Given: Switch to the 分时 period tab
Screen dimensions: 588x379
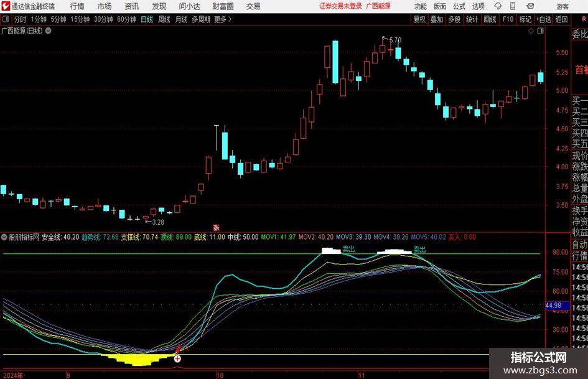Looking at the screenshot, I should click(20, 19).
